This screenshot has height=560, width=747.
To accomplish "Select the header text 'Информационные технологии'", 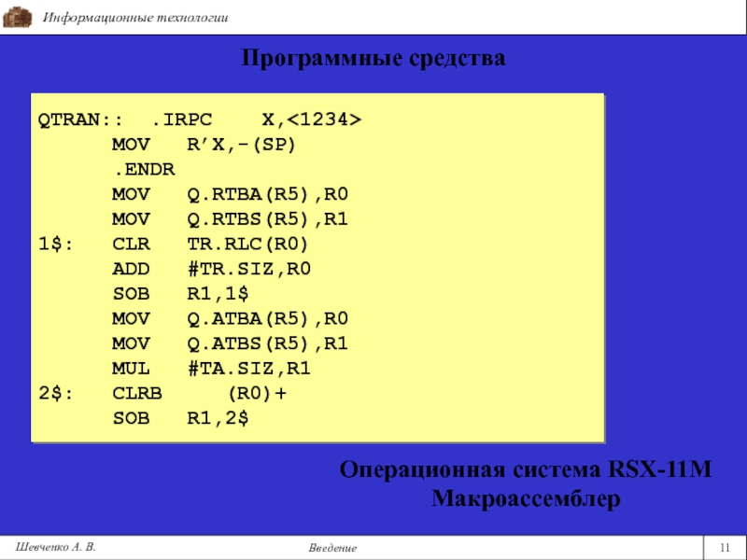I will tap(135, 18).
